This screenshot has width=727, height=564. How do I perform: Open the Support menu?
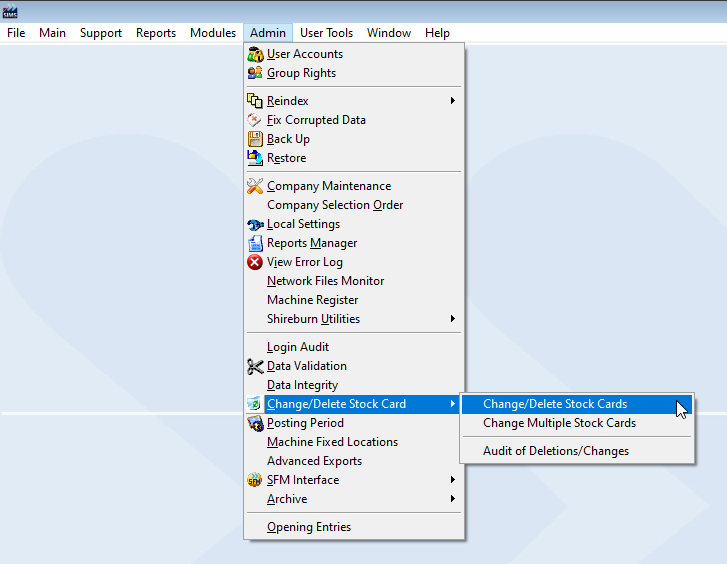[x=101, y=33]
